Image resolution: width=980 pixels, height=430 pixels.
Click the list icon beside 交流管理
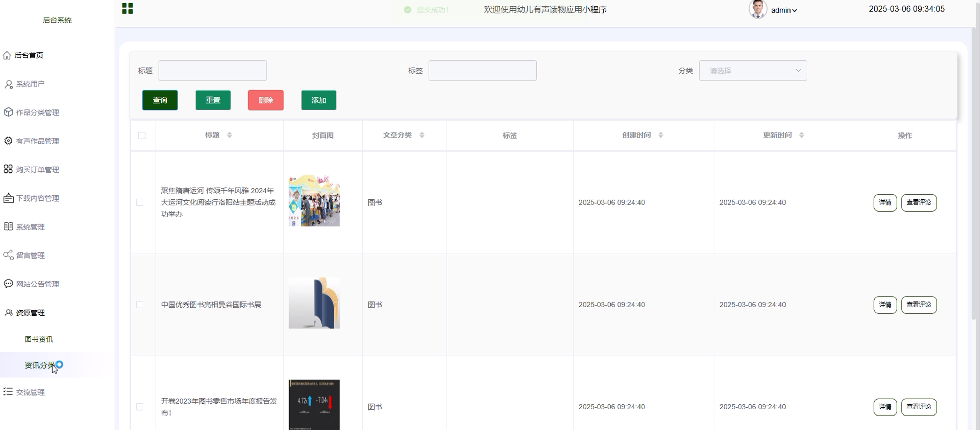8,392
